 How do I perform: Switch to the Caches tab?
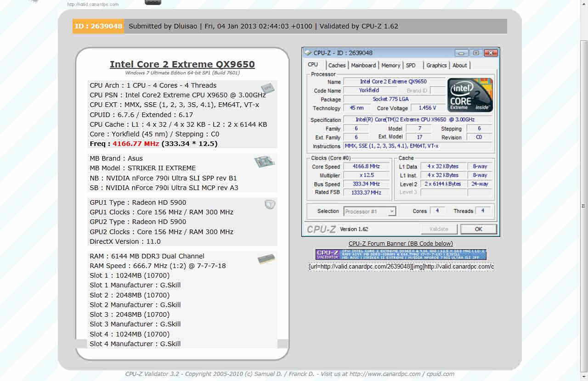pyautogui.click(x=337, y=65)
